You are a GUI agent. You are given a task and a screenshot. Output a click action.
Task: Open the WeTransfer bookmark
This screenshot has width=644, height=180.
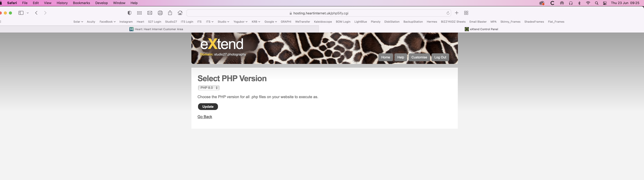tap(302, 22)
